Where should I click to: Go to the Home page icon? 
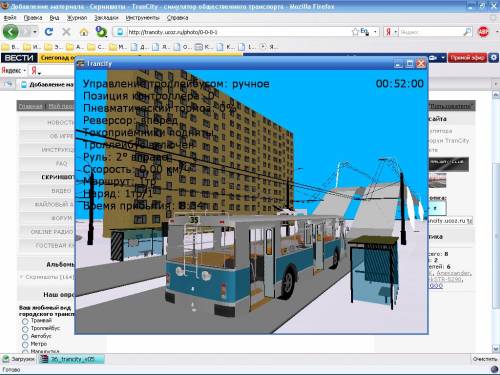(84, 32)
